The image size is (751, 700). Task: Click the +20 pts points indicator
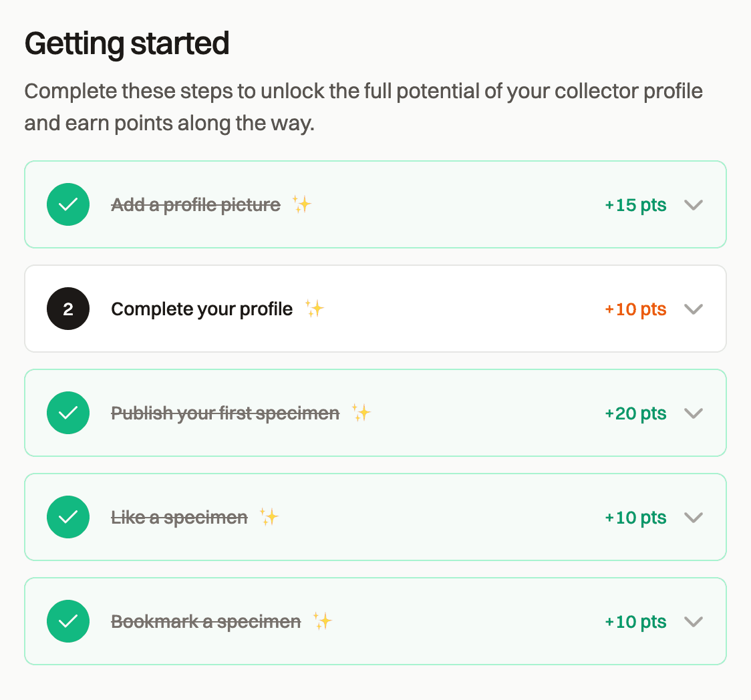pyautogui.click(x=635, y=412)
